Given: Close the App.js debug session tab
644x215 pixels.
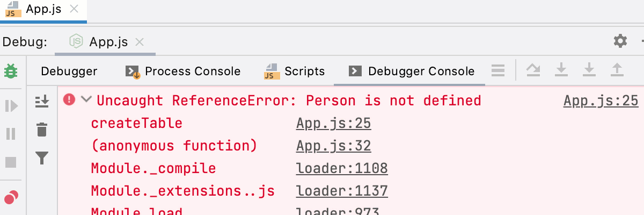Looking at the screenshot, I should tap(140, 42).
